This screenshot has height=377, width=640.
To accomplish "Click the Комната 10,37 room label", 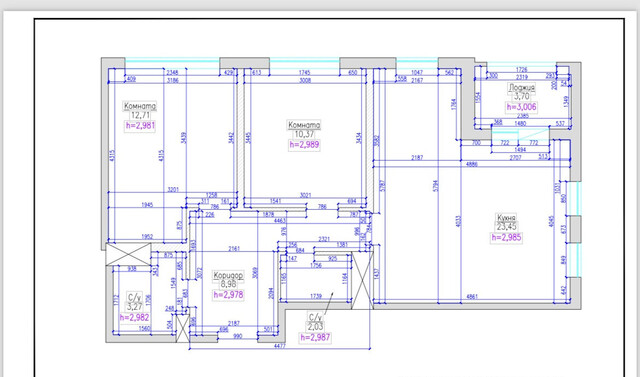I will 304,129.
